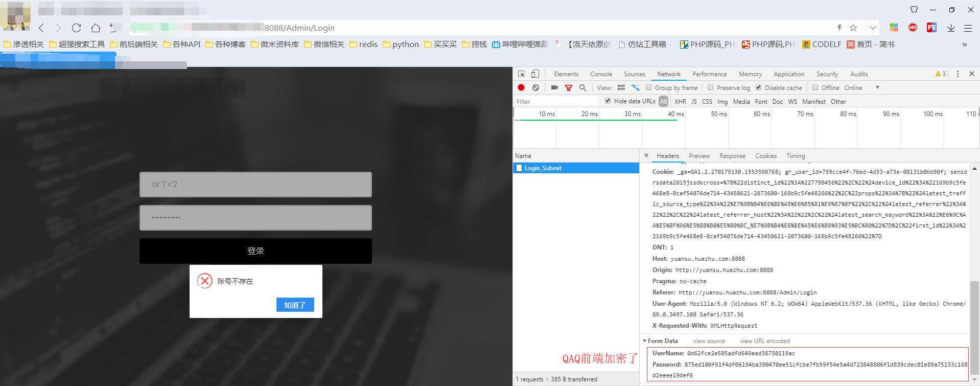The image size is (980, 386).
Task: Open the browser hamburger main menu
Action: click(968, 28)
